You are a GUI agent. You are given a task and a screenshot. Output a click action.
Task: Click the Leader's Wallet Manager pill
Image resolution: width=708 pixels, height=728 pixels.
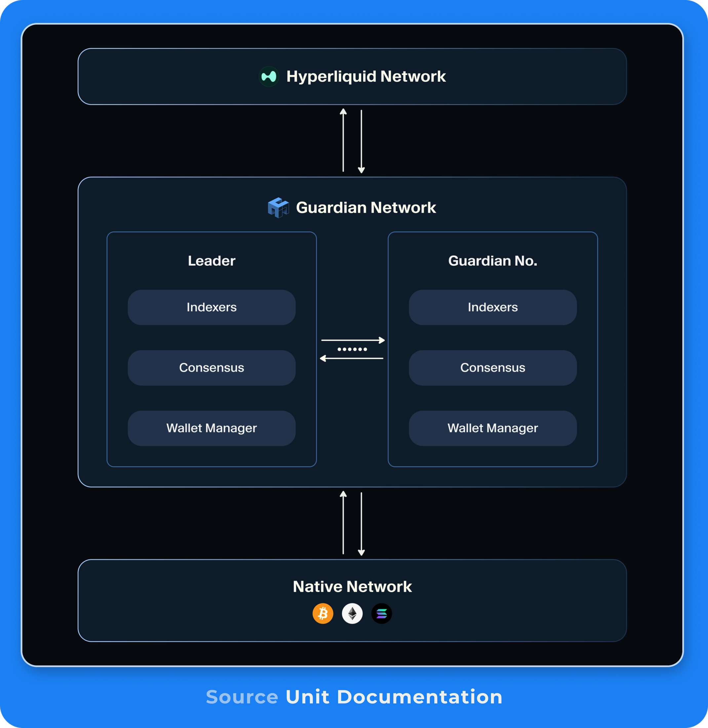pos(212,428)
